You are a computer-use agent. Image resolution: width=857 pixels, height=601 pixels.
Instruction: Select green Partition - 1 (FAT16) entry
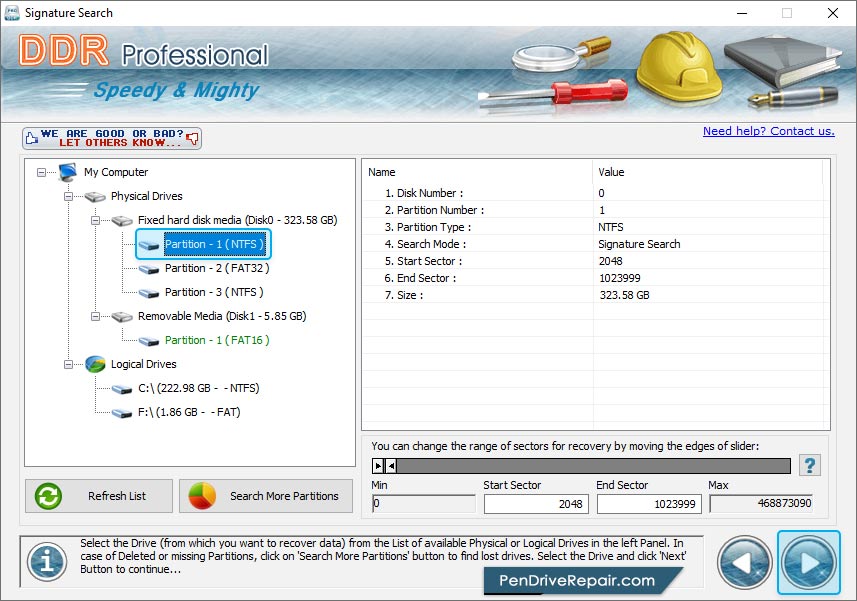pyautogui.click(x=217, y=340)
